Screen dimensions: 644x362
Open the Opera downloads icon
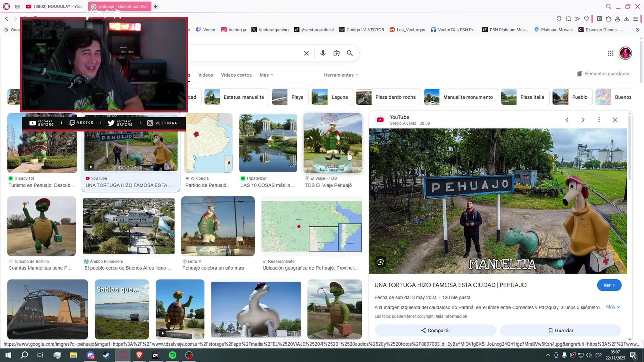click(x=626, y=19)
